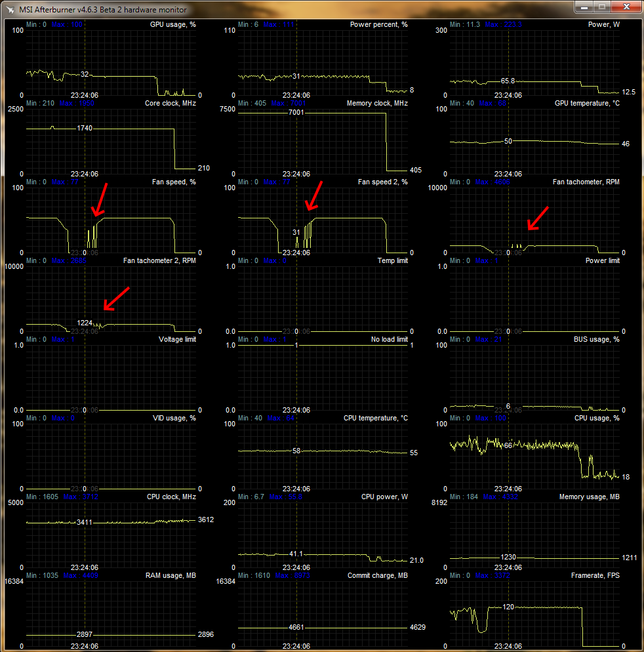Click the current value 210 beside Core clock graph

[x=204, y=168]
